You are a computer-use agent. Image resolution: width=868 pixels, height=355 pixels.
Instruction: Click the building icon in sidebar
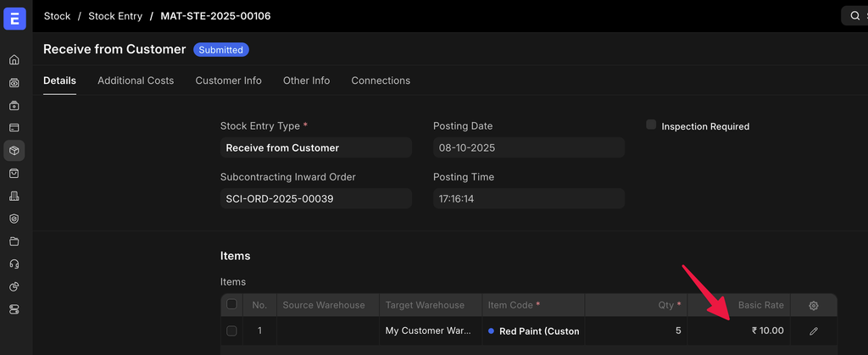14,196
